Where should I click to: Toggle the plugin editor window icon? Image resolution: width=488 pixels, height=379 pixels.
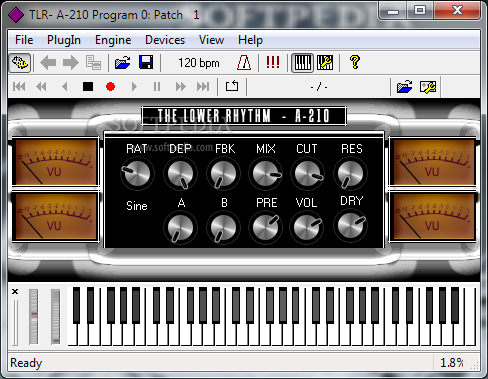20,63
